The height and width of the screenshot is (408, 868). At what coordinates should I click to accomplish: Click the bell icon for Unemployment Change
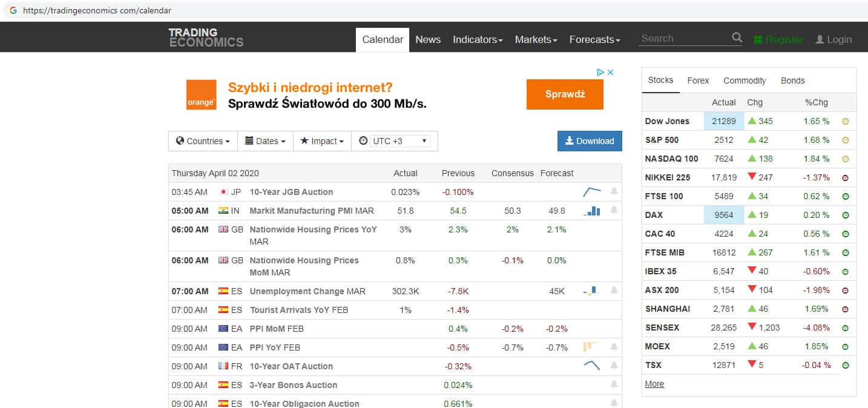pyautogui.click(x=614, y=291)
